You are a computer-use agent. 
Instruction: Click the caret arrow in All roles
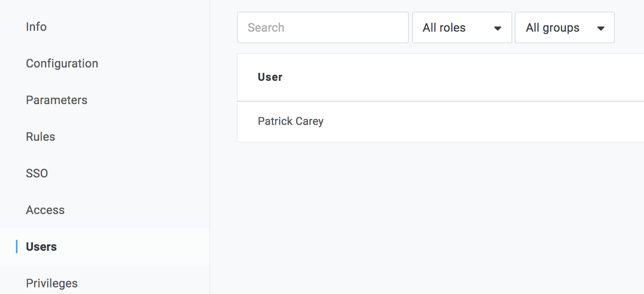click(x=497, y=29)
